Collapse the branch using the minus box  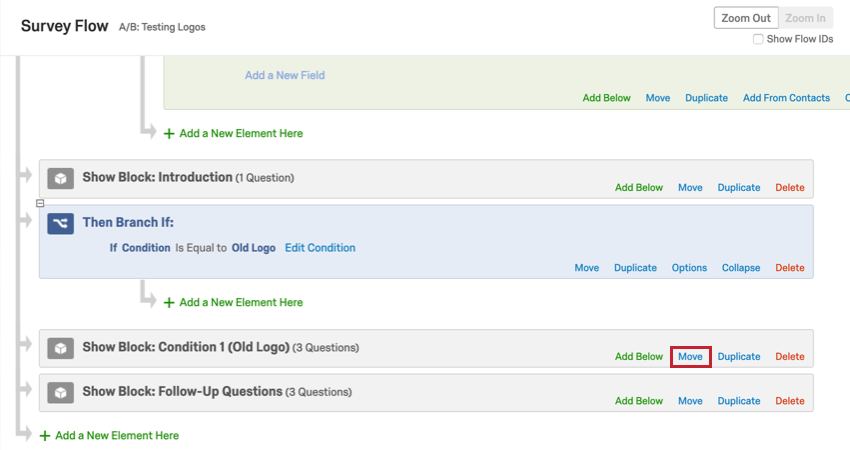pos(39,203)
